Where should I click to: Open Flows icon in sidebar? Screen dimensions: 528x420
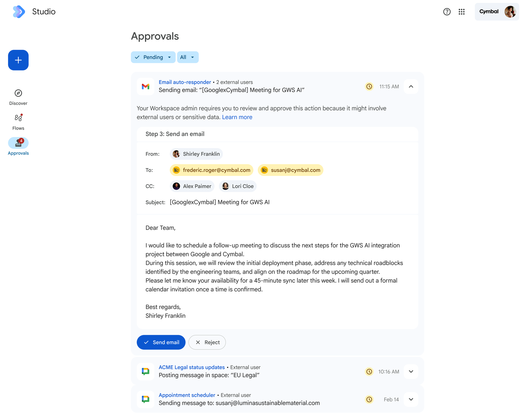click(18, 118)
